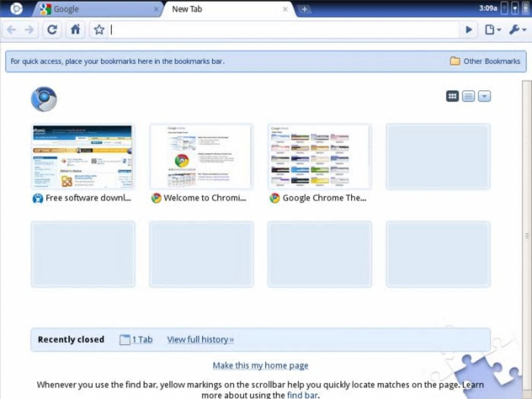The width and height of the screenshot is (532, 399).
Task: Click the Chrome favicon beside Google Chrome The...
Action: tap(274, 198)
